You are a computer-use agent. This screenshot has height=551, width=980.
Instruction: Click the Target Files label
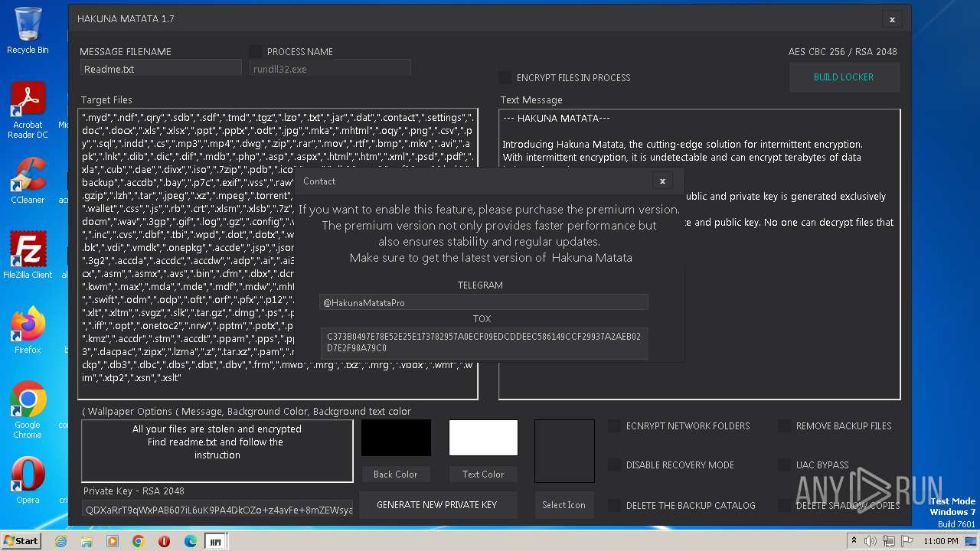tap(106, 99)
